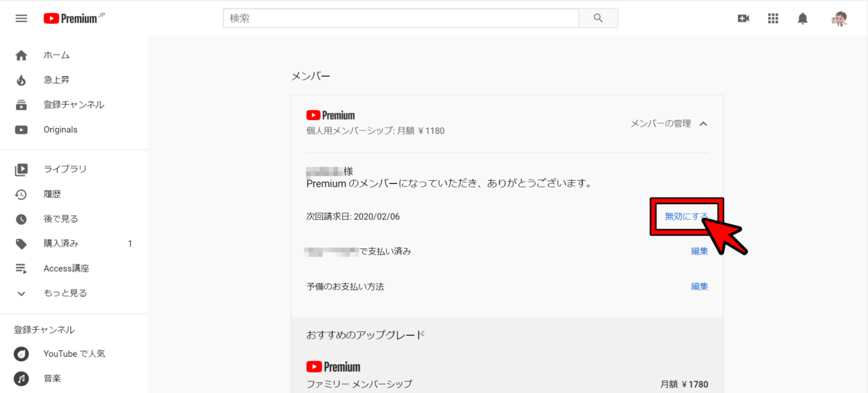Open the hamburger guide menu
The width and height of the screenshot is (868, 393).
(21, 18)
